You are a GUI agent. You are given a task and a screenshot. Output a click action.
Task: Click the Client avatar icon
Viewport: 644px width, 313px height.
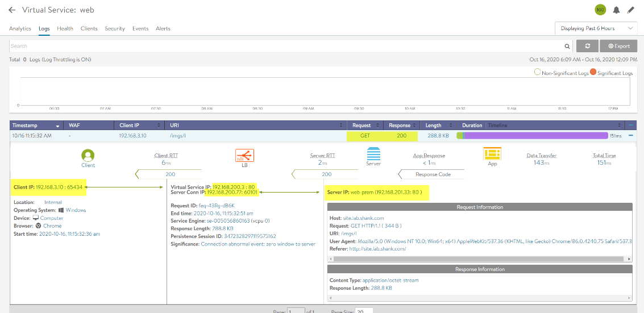(88, 156)
